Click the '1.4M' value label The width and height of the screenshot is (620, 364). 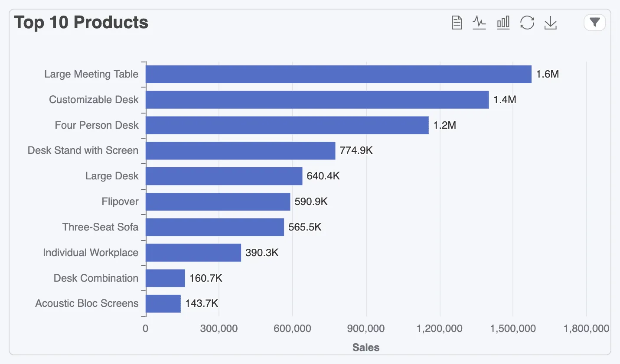point(505,100)
